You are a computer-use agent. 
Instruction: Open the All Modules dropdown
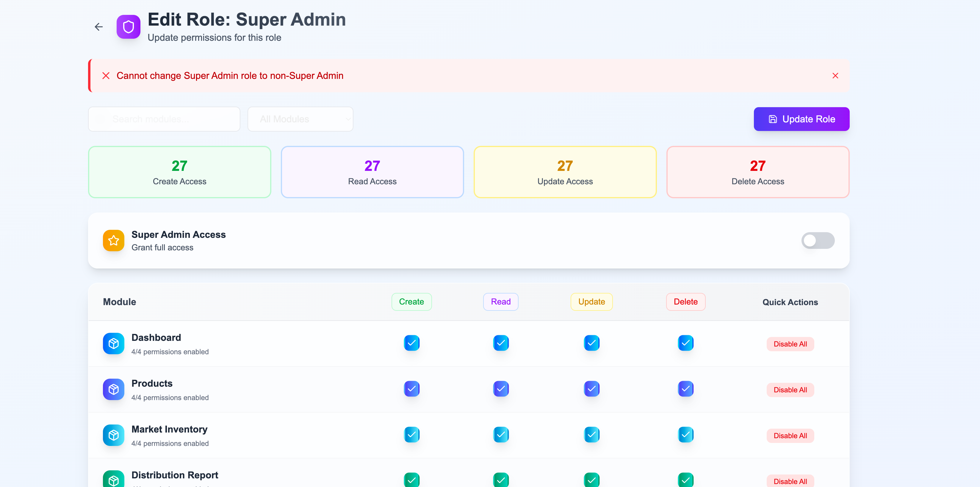(300, 119)
